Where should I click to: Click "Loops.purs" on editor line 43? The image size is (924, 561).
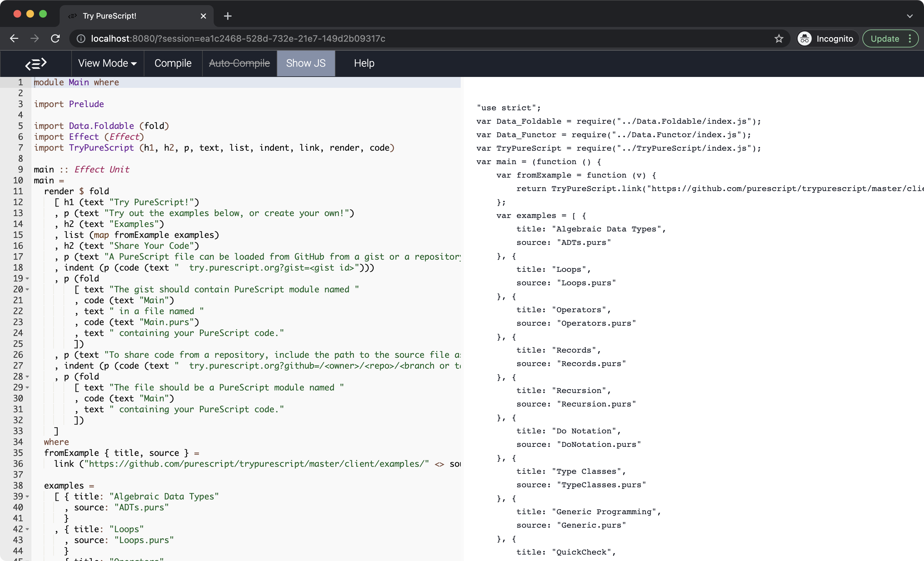144,540
